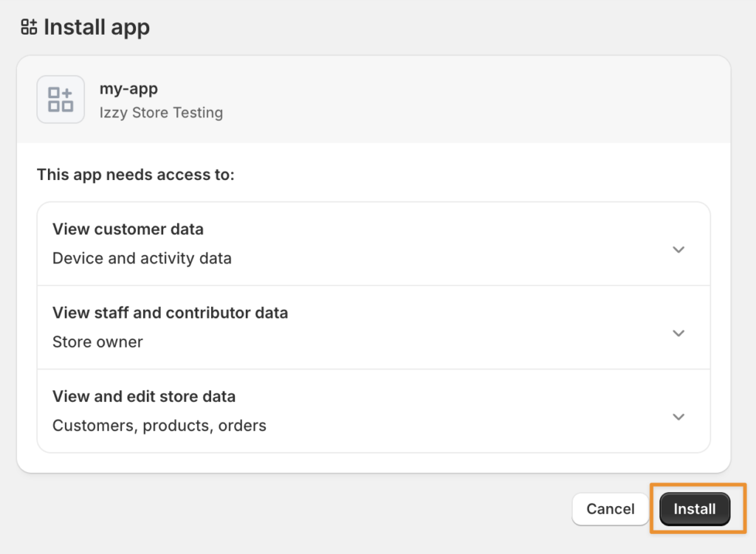Viewport: 756px width, 554px height.
Task: Select the View customer data title
Action: click(x=128, y=229)
